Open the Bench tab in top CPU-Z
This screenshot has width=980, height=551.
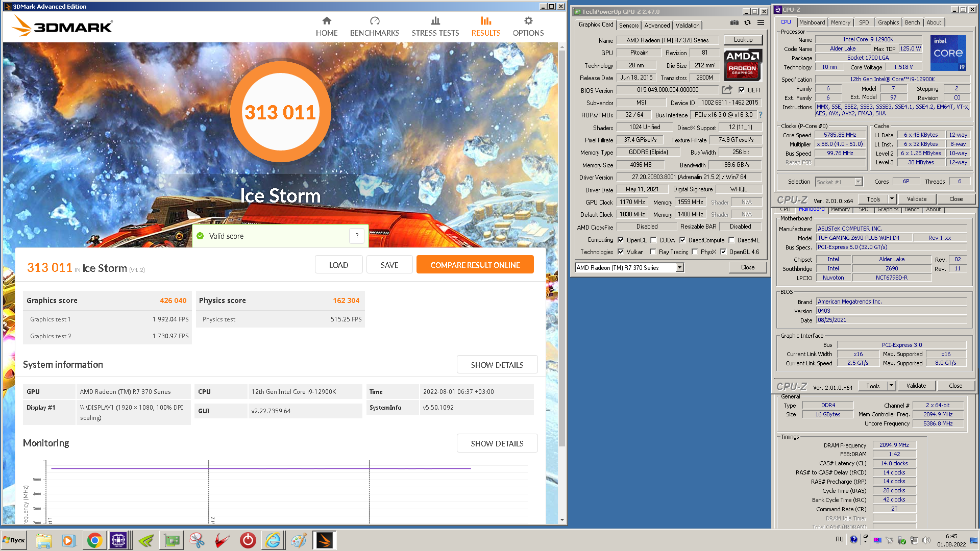(x=912, y=22)
